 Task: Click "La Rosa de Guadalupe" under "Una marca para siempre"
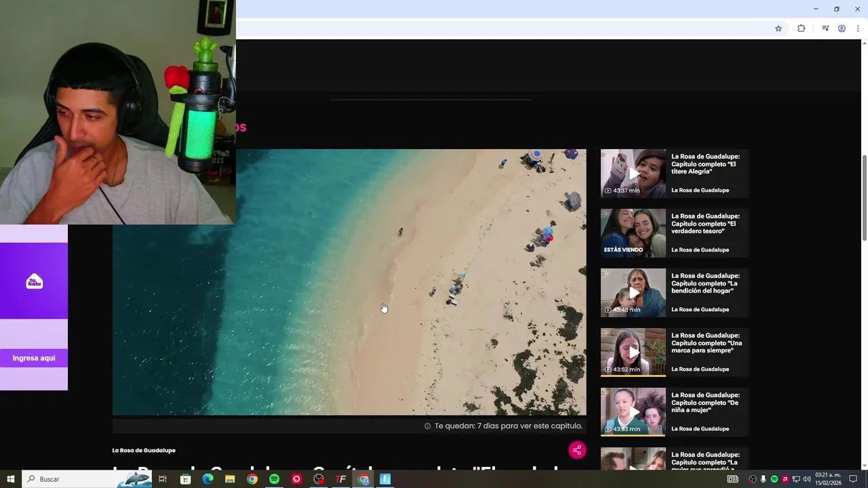point(700,369)
